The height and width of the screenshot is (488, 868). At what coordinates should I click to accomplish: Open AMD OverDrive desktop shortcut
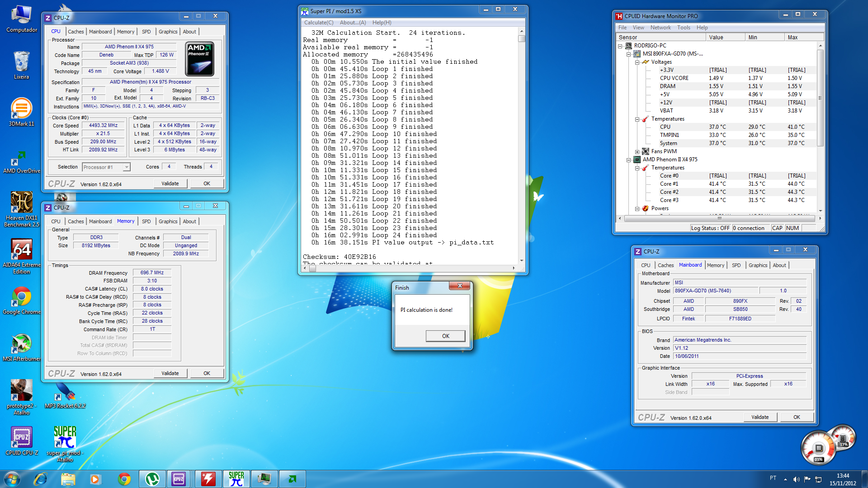coord(21,162)
